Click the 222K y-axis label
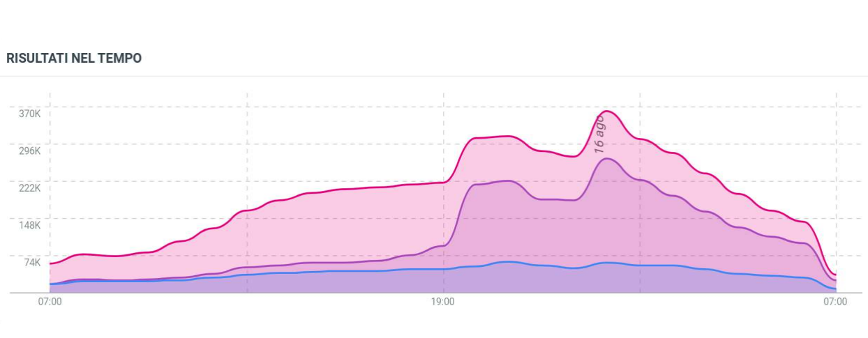Viewport: 868px width, 338px height. 29,188
